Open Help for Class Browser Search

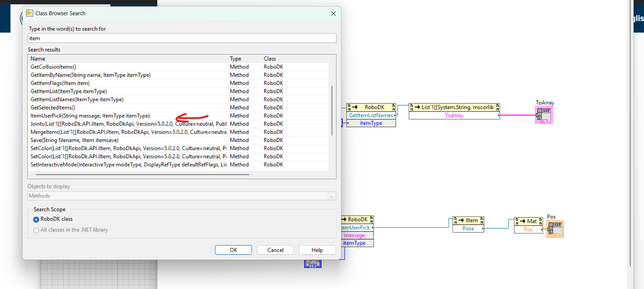pyautogui.click(x=317, y=250)
